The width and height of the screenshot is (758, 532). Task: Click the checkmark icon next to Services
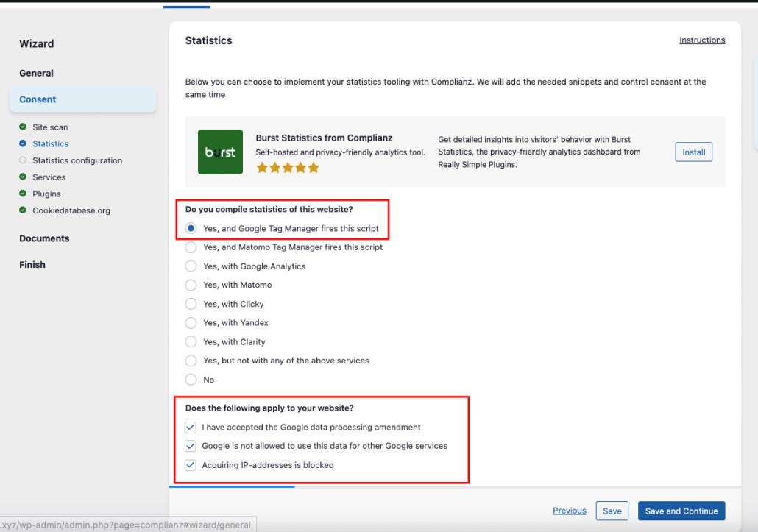click(x=24, y=177)
